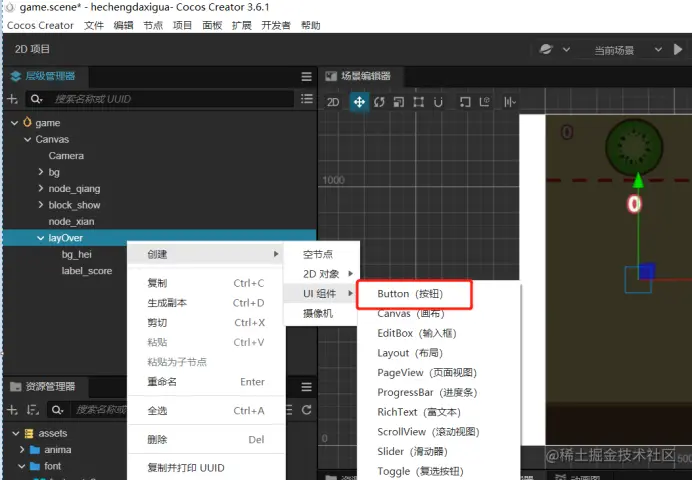Select the Scale gizmo tool
This screenshot has width=692, height=480.
[399, 102]
